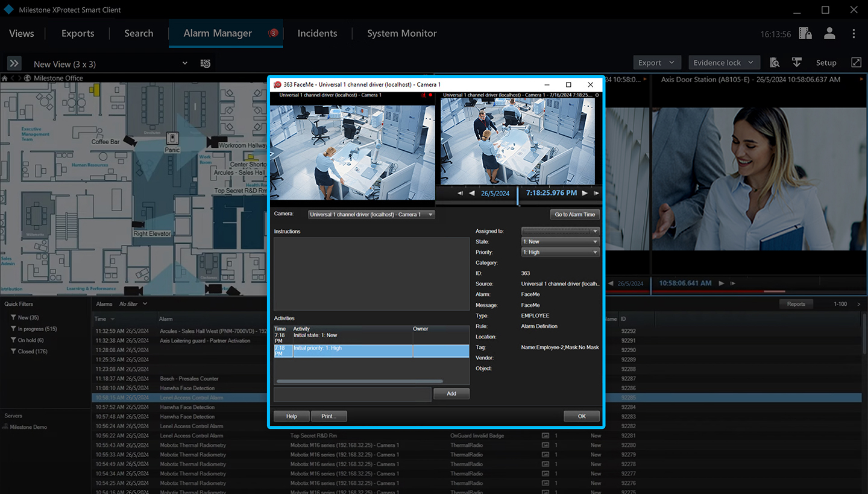Expand the side panel with double-chevron button

(14, 63)
